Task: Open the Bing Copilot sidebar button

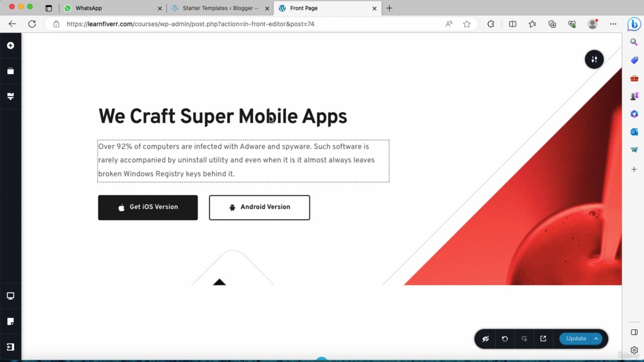Action: [634, 24]
